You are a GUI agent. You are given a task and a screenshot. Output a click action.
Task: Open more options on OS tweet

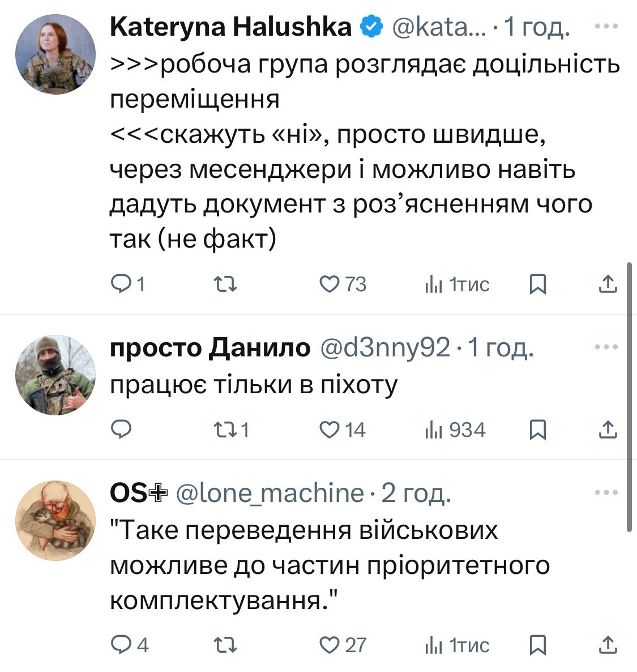click(x=606, y=492)
